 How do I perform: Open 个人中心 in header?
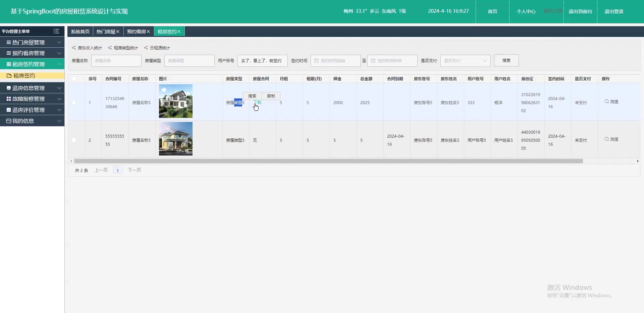526,11
